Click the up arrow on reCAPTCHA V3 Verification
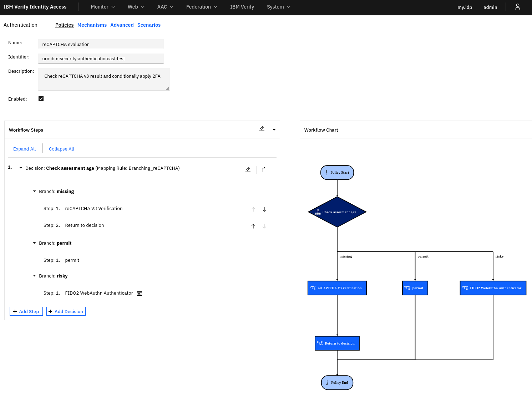Screen dimensions: 532x397 click(x=253, y=209)
